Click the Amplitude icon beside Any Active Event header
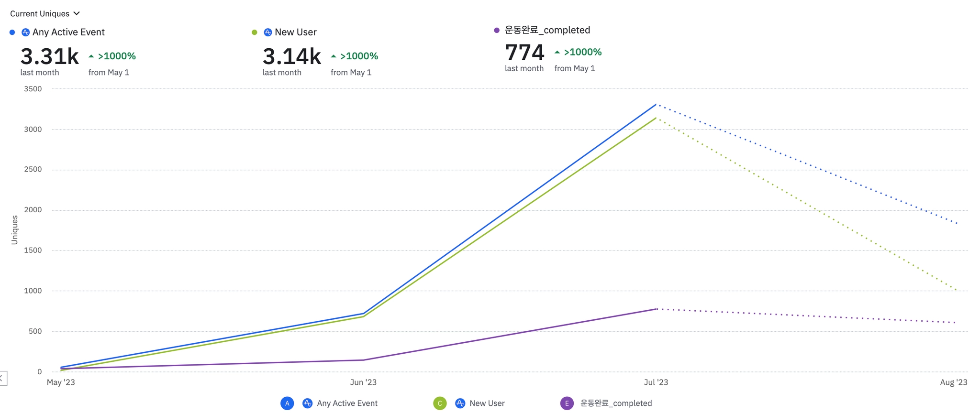This screenshot has width=980, height=413. pyautogui.click(x=25, y=32)
